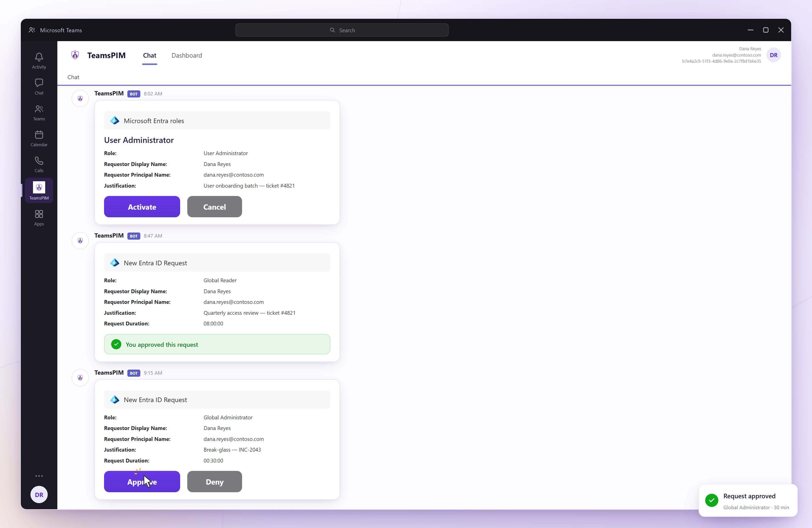Click BOT badge on 8:47 AM message

click(x=134, y=236)
